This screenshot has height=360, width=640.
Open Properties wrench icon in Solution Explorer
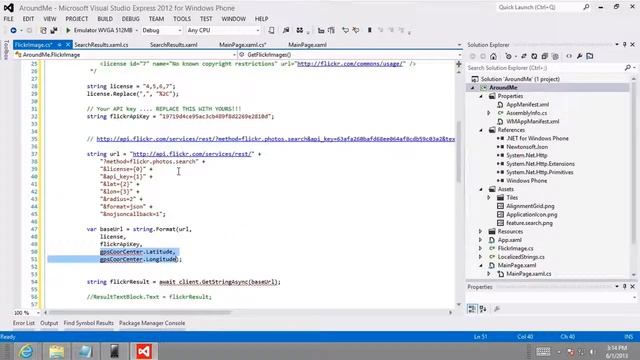pos(580,56)
